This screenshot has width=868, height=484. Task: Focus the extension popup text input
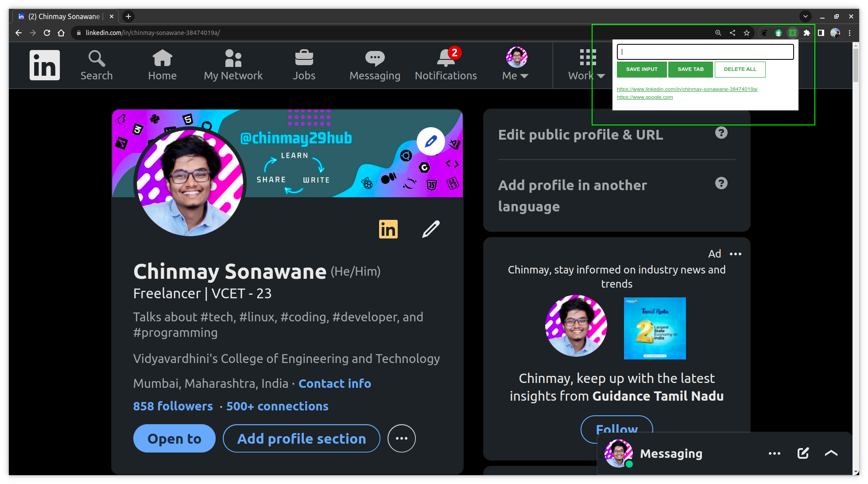[705, 52]
